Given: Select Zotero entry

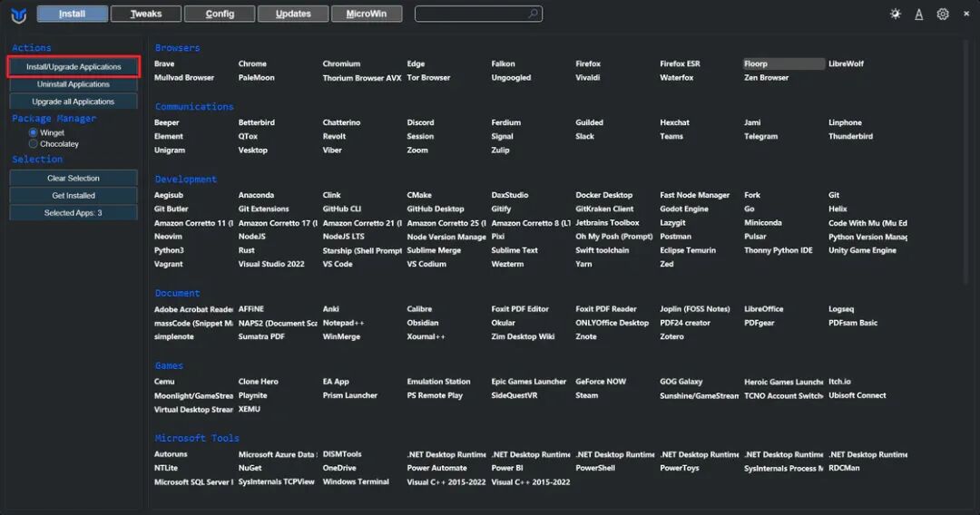Looking at the screenshot, I should (671, 336).
